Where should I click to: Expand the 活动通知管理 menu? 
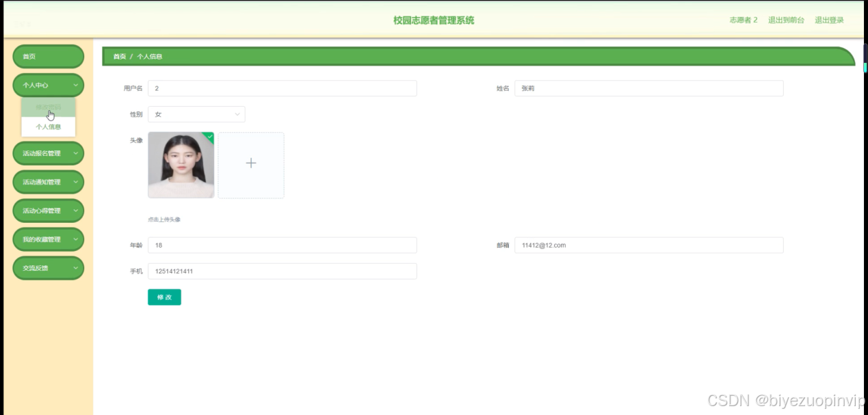[x=48, y=183]
